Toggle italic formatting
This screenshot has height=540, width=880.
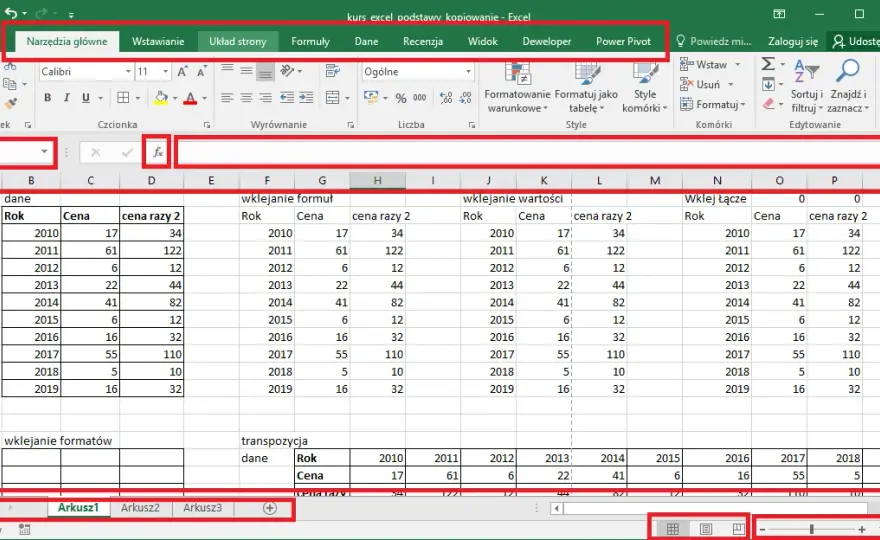67,98
